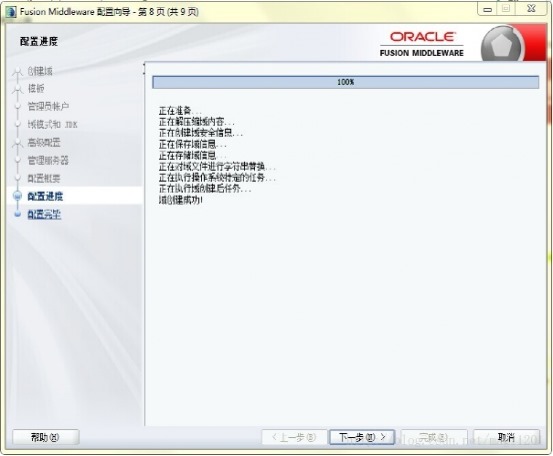Viewport: 553px width, 456px height.
Task: Select the 配置完毕 step link
Action: coord(44,214)
